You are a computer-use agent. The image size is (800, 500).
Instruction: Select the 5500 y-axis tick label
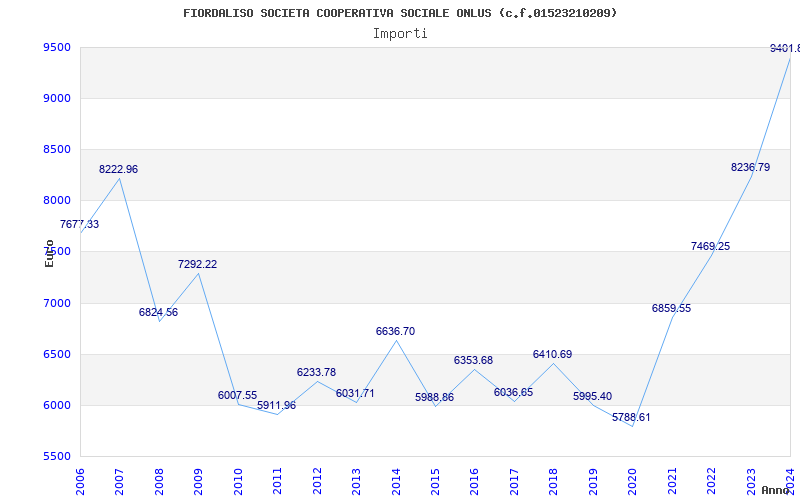(56, 456)
